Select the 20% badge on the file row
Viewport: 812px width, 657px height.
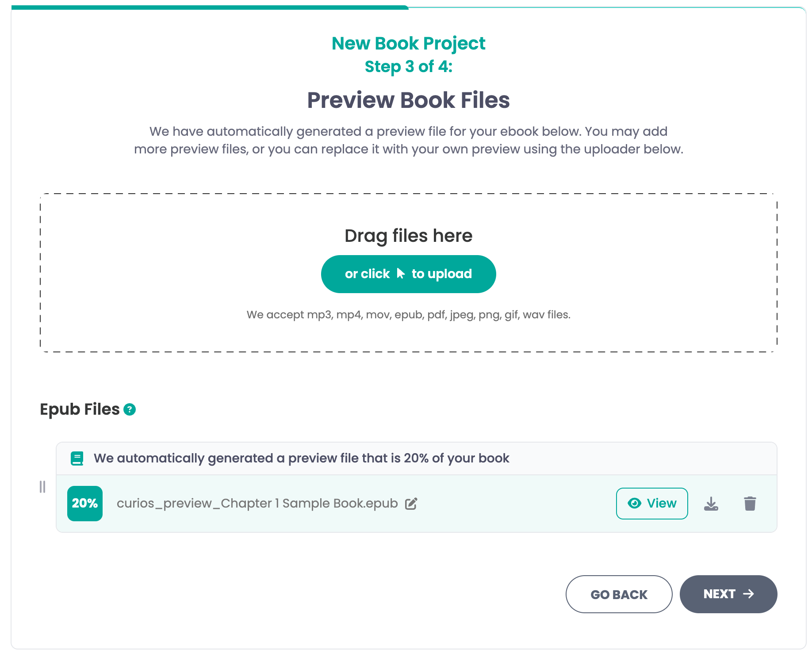(84, 503)
